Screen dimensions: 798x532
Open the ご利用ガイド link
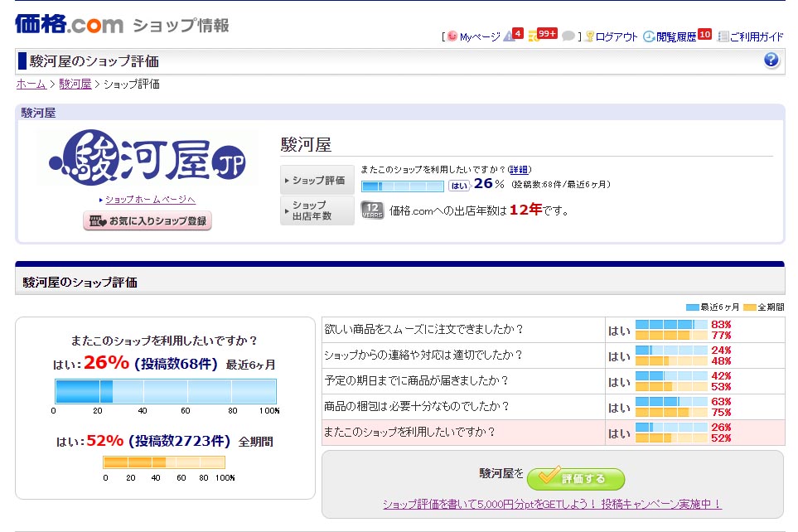click(757, 36)
